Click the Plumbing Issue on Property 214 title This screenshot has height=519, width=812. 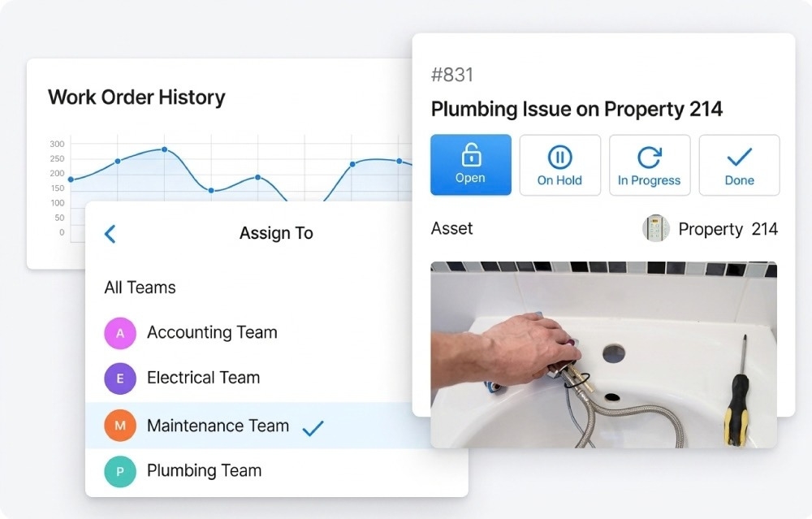[x=577, y=110]
